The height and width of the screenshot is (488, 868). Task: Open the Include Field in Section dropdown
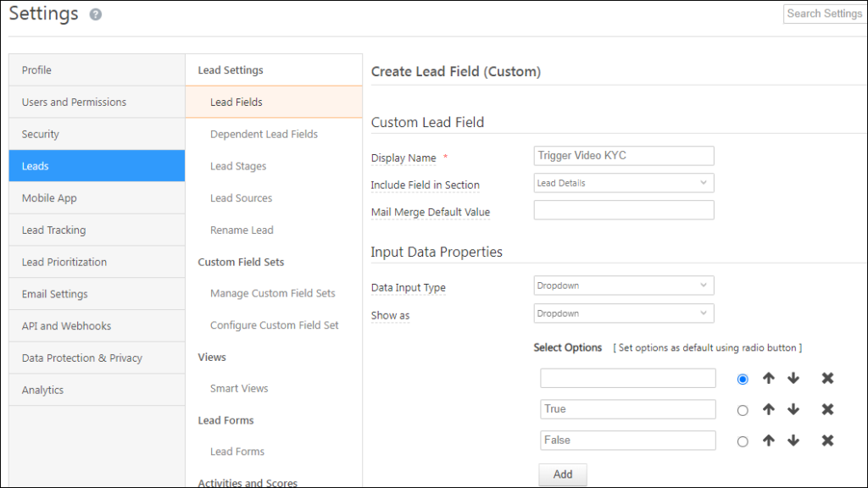623,183
